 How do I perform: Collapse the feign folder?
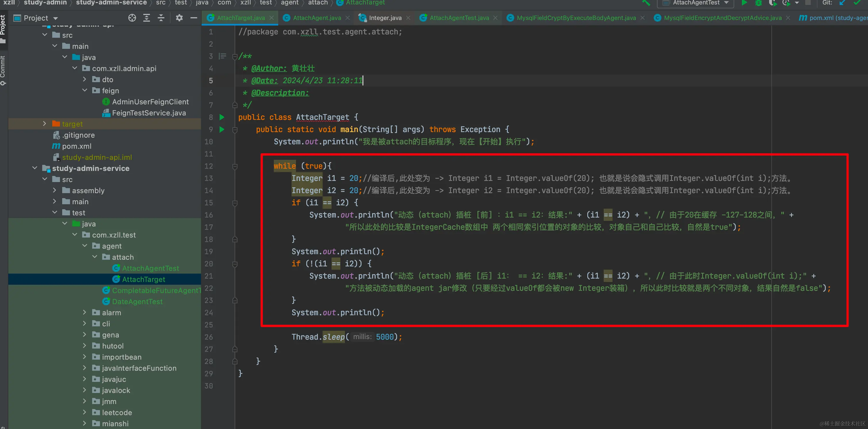point(85,90)
